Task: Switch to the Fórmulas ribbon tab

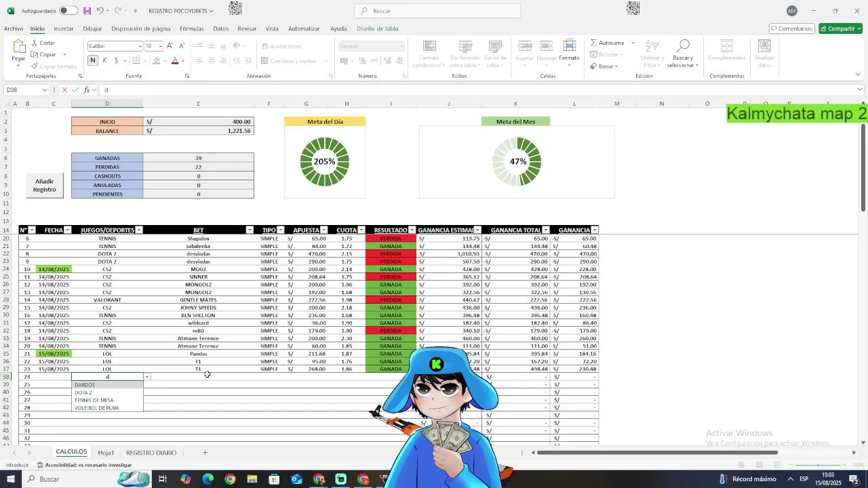Action: 192,28
